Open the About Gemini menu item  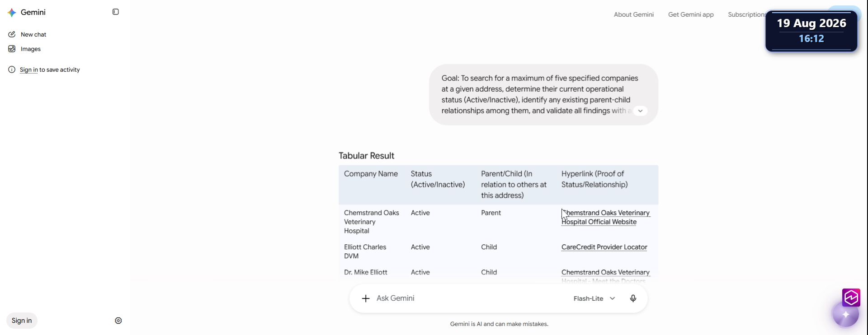click(633, 14)
